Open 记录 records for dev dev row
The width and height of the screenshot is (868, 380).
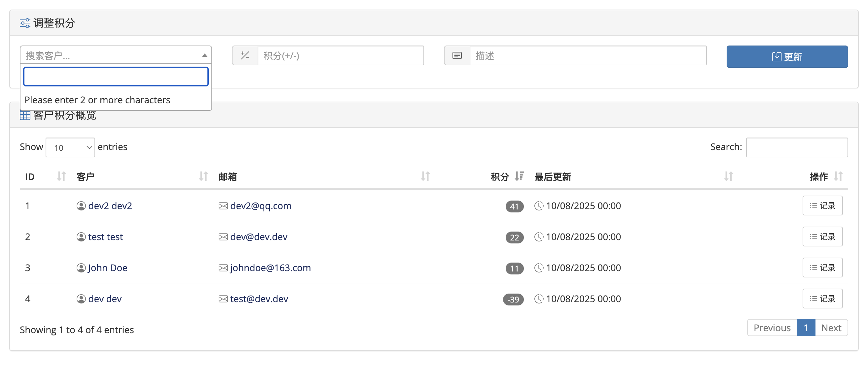pos(822,299)
